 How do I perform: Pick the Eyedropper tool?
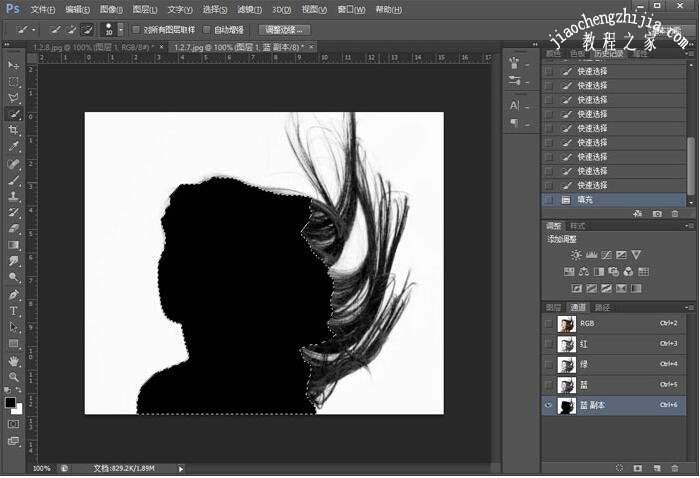point(14,147)
